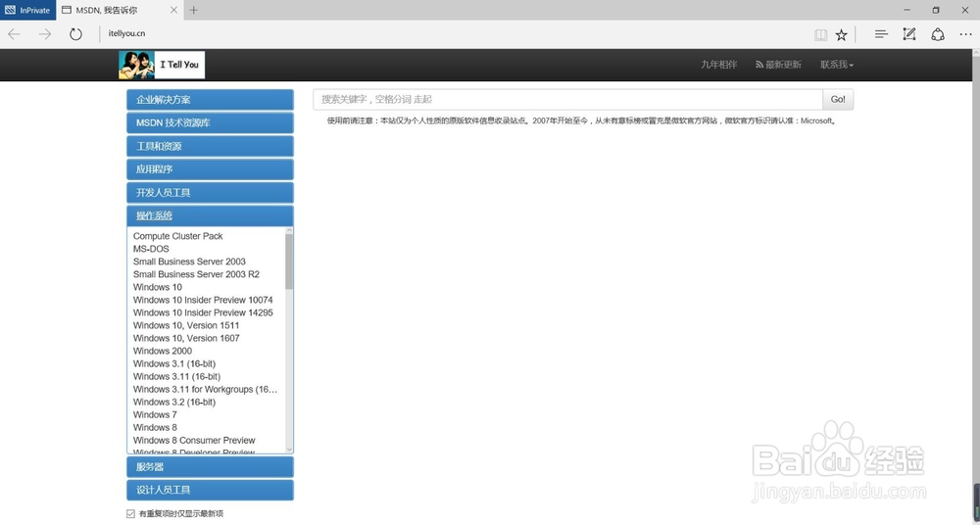Click the search keyword input field
Image resolution: width=980 pixels, height=525 pixels.
point(567,99)
